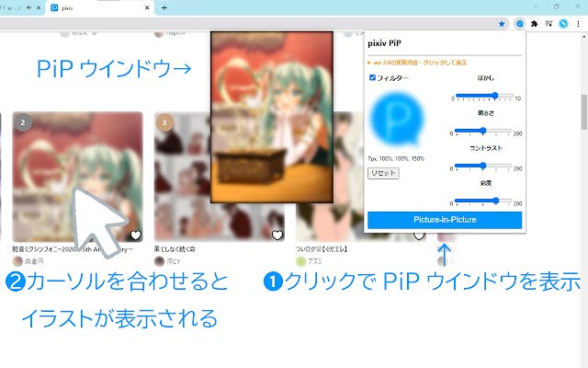Bookmark this page with the star icon
This screenshot has height=368, width=588.
(502, 24)
